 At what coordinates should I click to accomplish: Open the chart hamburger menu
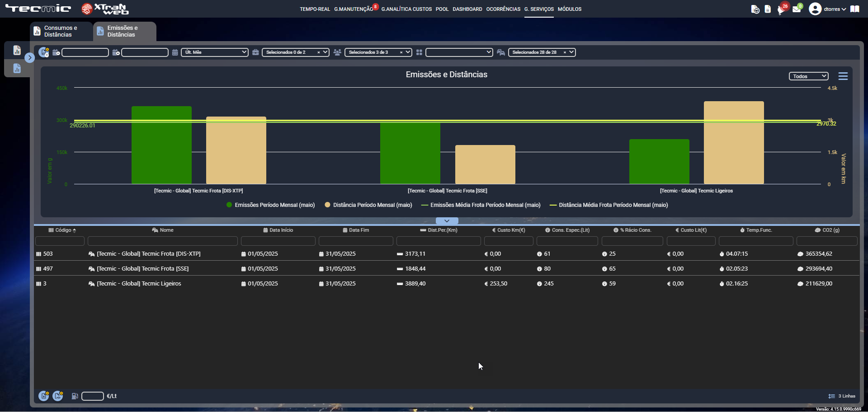[843, 76]
